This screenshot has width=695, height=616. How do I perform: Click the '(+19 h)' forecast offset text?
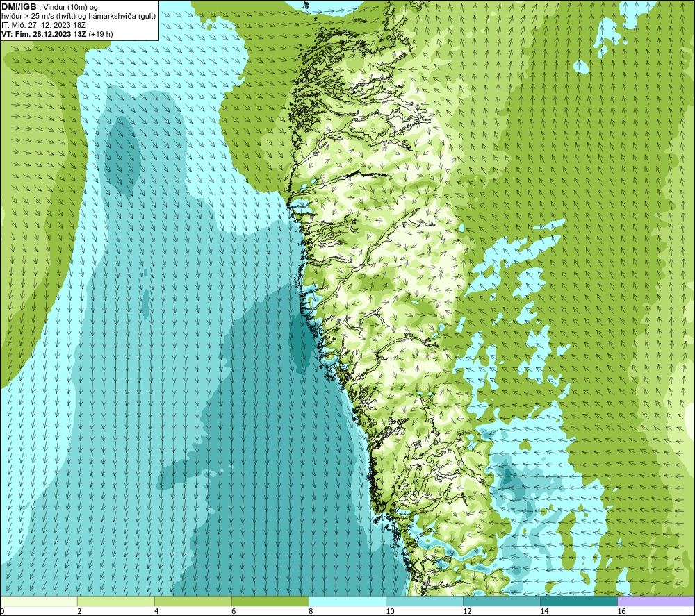pos(101,34)
